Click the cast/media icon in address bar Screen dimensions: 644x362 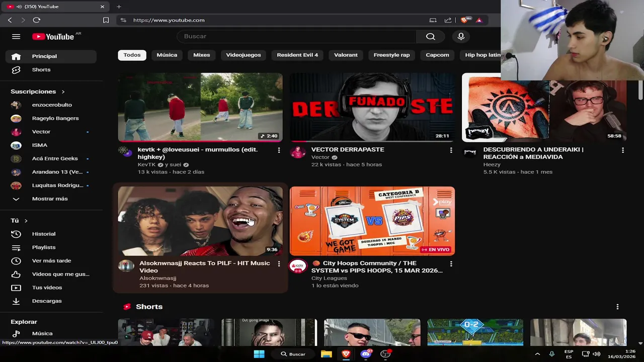tap(433, 20)
